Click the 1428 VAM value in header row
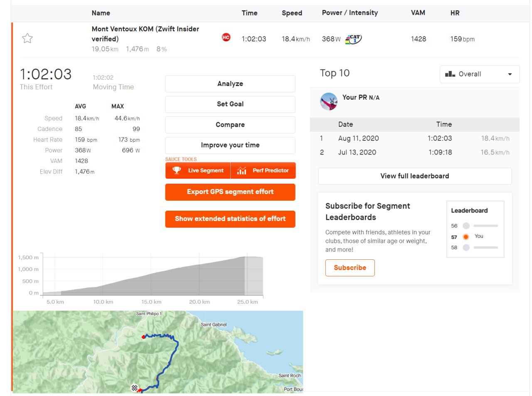The height and width of the screenshot is (396, 532). point(419,39)
